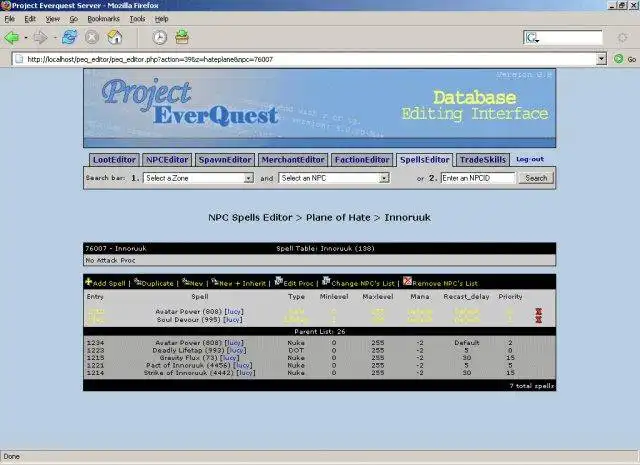Open the History clock icon
Screen dimensions: 640x465
pyautogui.click(x=160, y=38)
